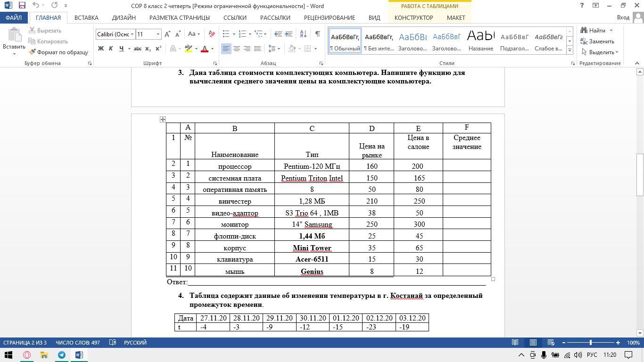This screenshot has width=644, height=362.
Task: Open the РАЗМЕТКА СТРАНИЦЫ tab
Action: (180, 17)
